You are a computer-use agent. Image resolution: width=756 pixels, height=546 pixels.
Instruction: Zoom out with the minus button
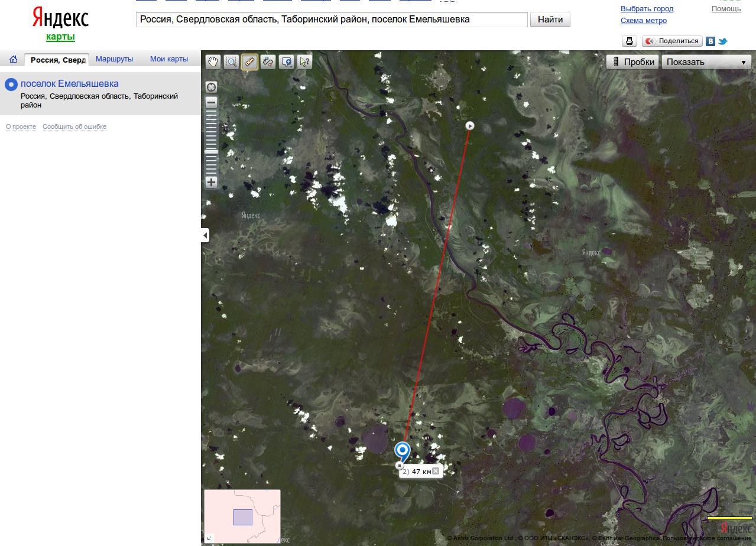(211, 103)
